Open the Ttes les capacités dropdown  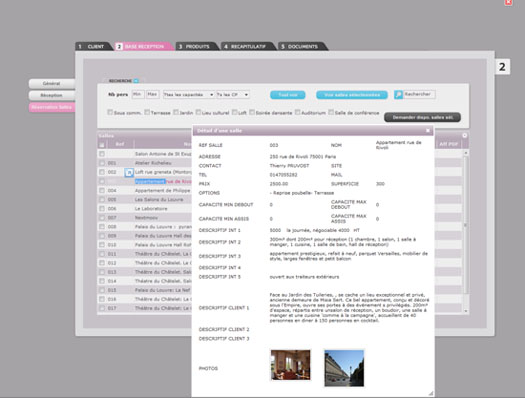tap(189, 95)
